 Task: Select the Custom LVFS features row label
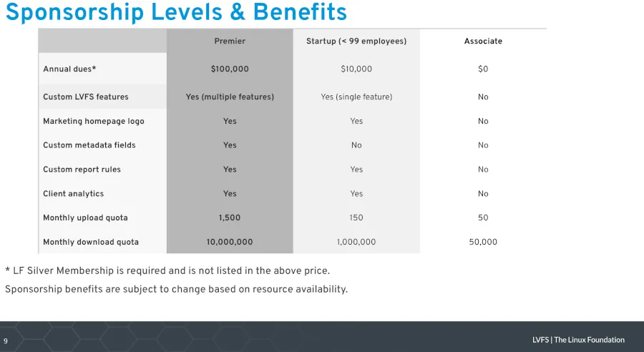click(x=86, y=97)
